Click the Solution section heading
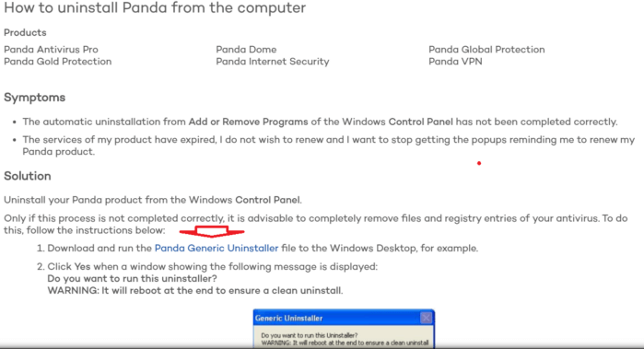Viewport: 644px width, 349px height. [28, 176]
